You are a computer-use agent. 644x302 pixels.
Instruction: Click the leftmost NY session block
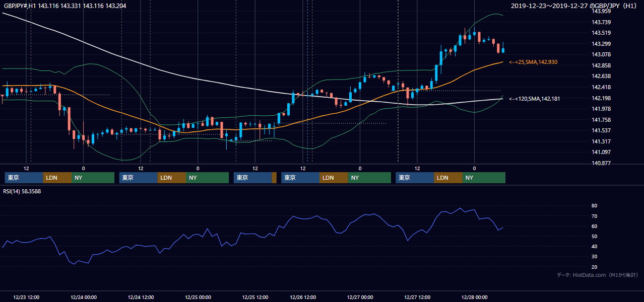[x=93, y=178]
